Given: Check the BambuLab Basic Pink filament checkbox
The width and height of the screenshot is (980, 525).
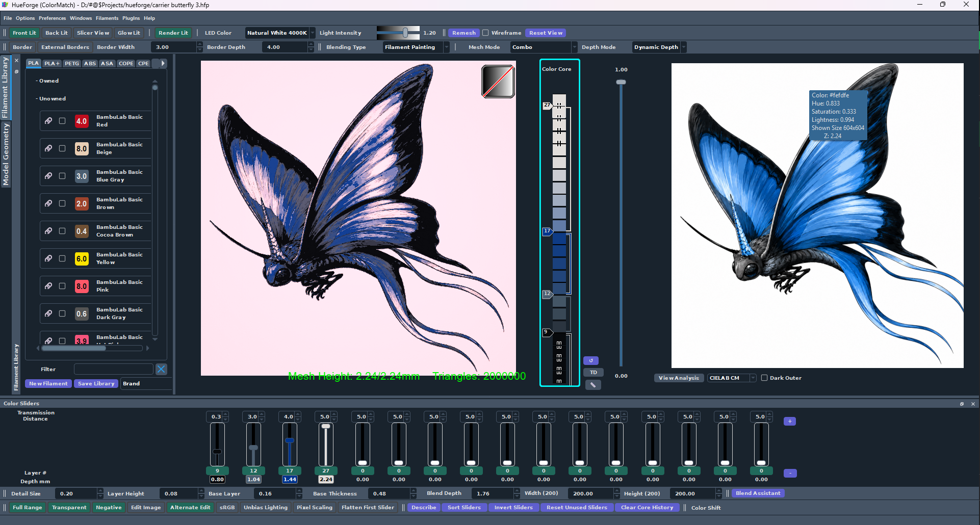Looking at the screenshot, I should pyautogui.click(x=62, y=286).
